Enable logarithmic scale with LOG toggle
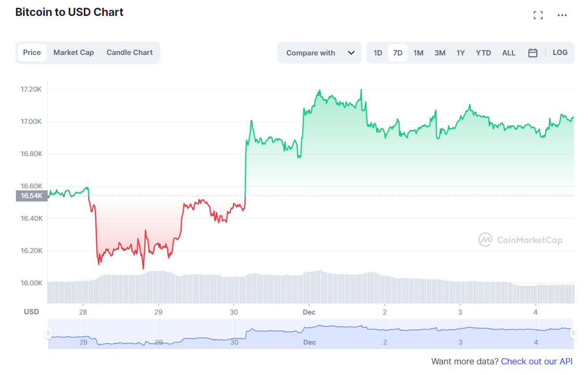The height and width of the screenshot is (375, 588). (x=560, y=53)
